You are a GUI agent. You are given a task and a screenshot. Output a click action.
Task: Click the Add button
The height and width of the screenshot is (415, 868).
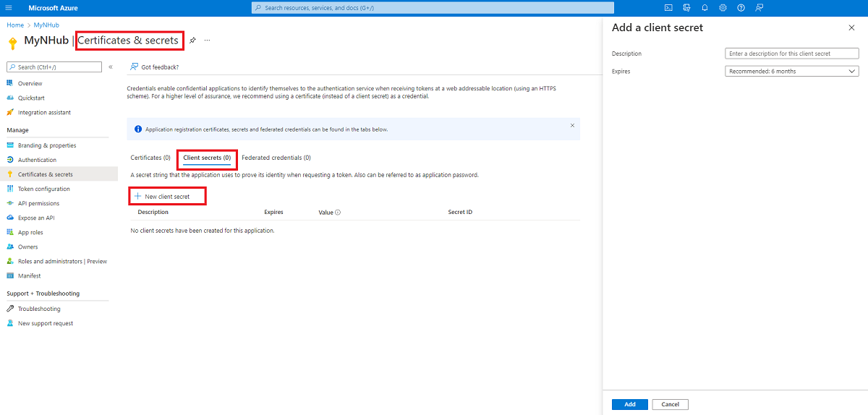(x=630, y=404)
